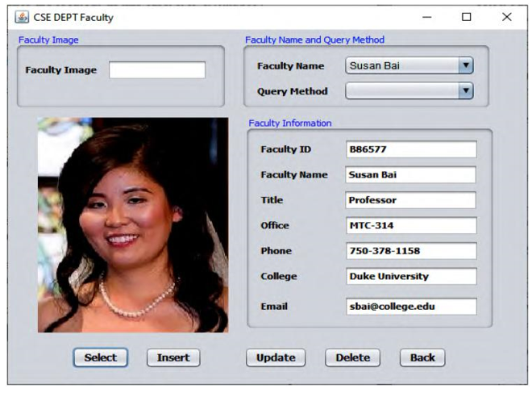Click the 'Faculty ID' label
Image resolution: width=532 pixels, height=393 pixels.
(x=285, y=149)
